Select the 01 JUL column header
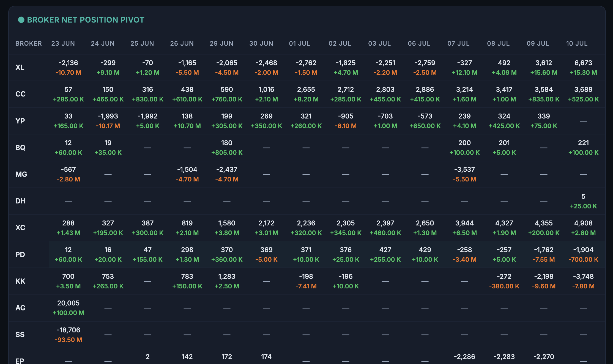 tap(299, 43)
